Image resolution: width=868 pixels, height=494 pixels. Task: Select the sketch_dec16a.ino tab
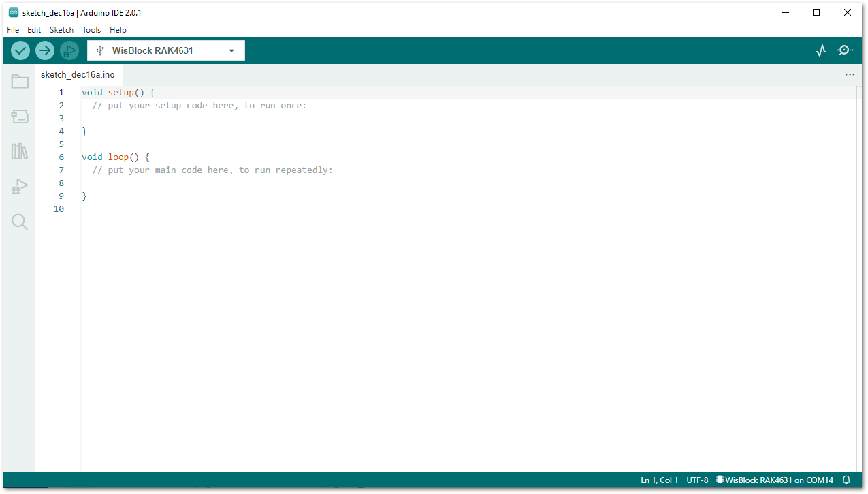click(78, 74)
